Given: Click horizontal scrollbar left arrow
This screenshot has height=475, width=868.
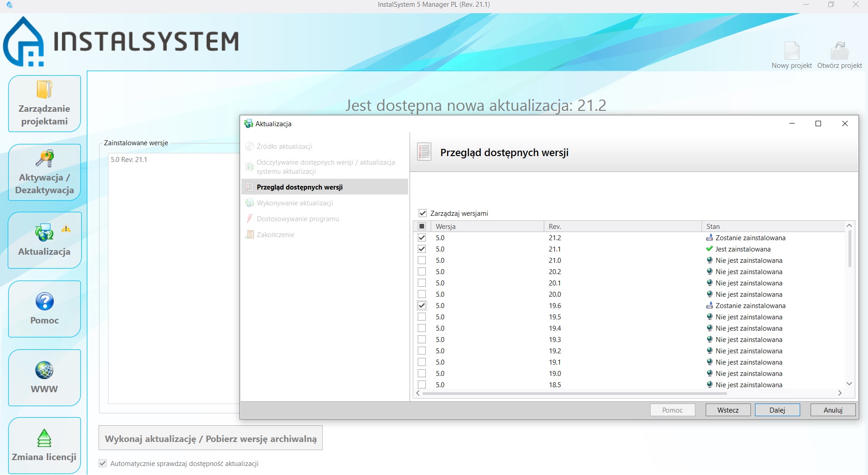Looking at the screenshot, I should pyautogui.click(x=418, y=393).
